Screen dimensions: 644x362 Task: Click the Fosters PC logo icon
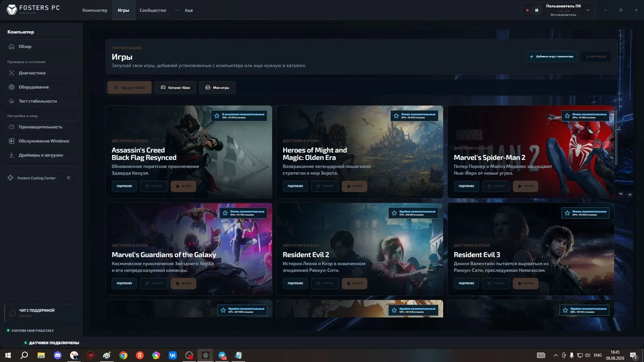pyautogui.click(x=12, y=10)
